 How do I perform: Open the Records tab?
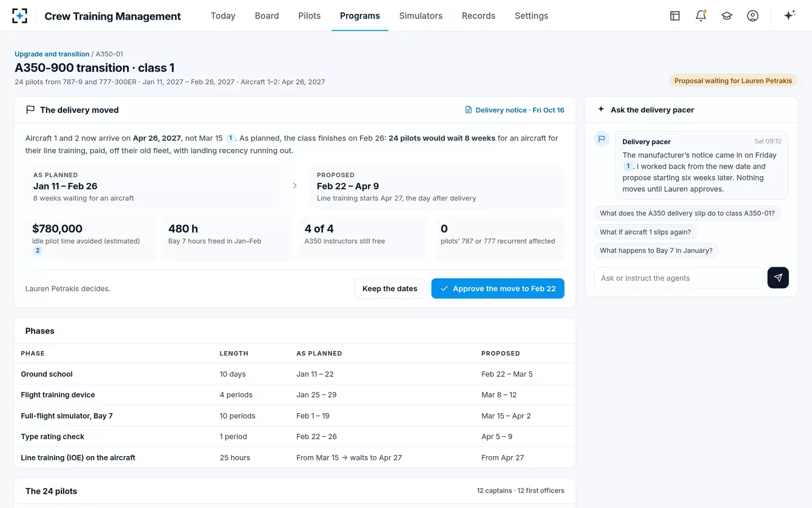(x=479, y=16)
